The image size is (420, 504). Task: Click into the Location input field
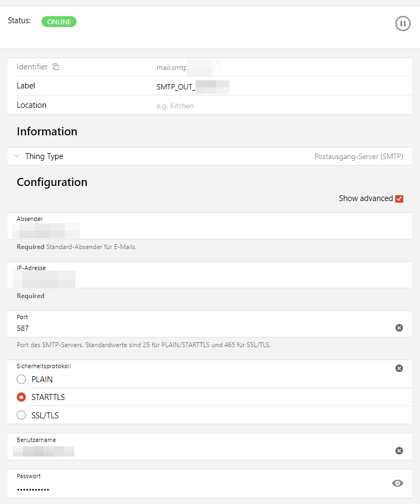[270, 106]
